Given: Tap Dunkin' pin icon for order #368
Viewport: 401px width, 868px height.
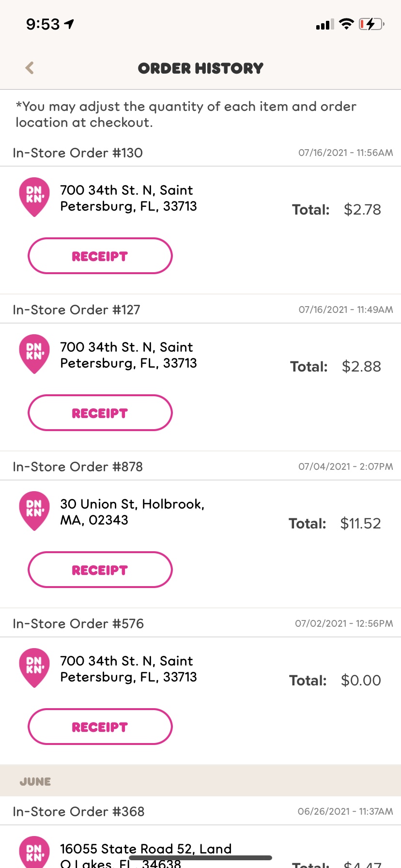Looking at the screenshot, I should [x=34, y=852].
